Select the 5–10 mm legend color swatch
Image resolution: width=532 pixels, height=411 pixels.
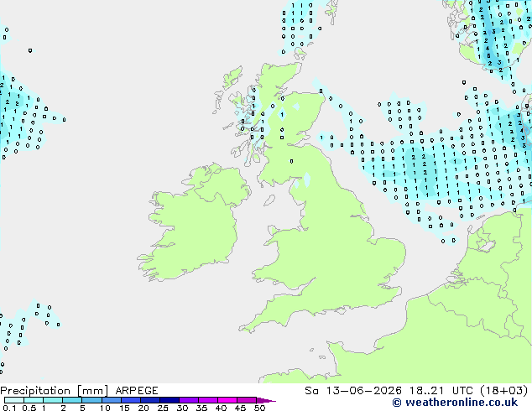91,400
